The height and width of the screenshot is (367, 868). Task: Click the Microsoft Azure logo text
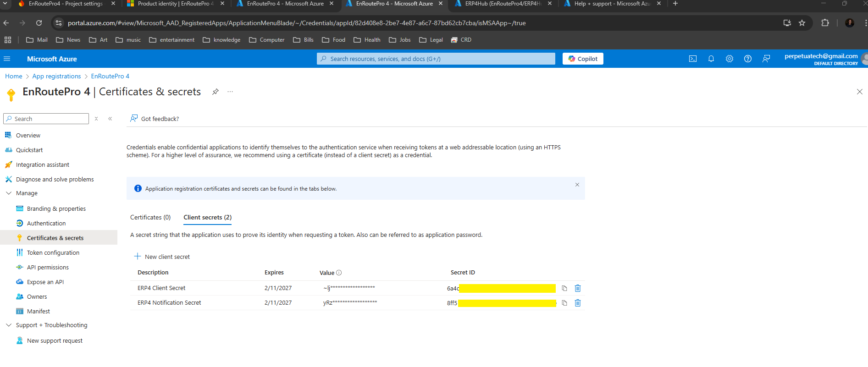coord(52,59)
